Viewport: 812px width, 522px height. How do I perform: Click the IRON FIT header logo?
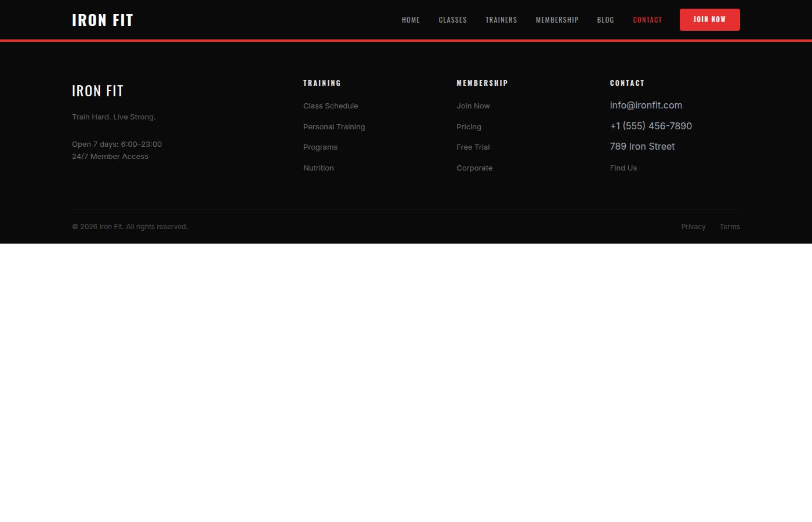(x=103, y=20)
